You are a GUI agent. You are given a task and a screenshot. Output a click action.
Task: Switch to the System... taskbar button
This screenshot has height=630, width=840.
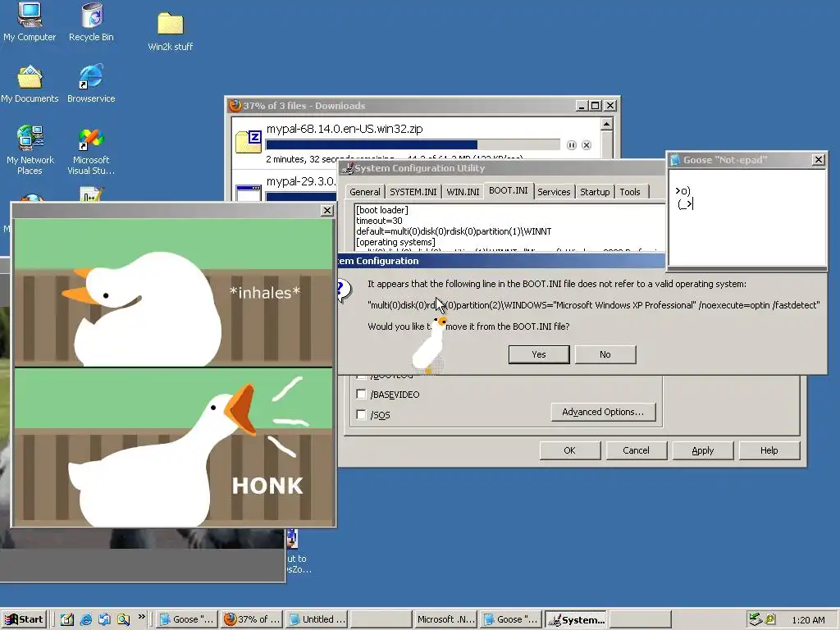(576, 619)
